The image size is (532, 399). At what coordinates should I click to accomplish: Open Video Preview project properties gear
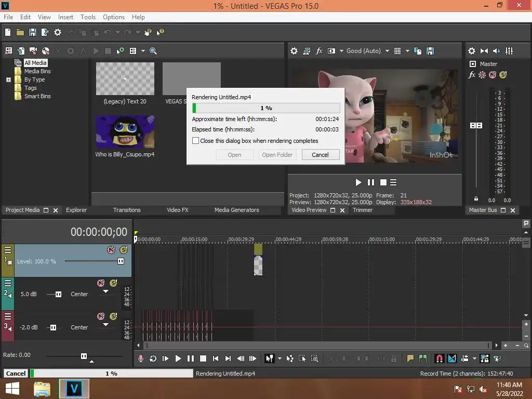(x=294, y=51)
